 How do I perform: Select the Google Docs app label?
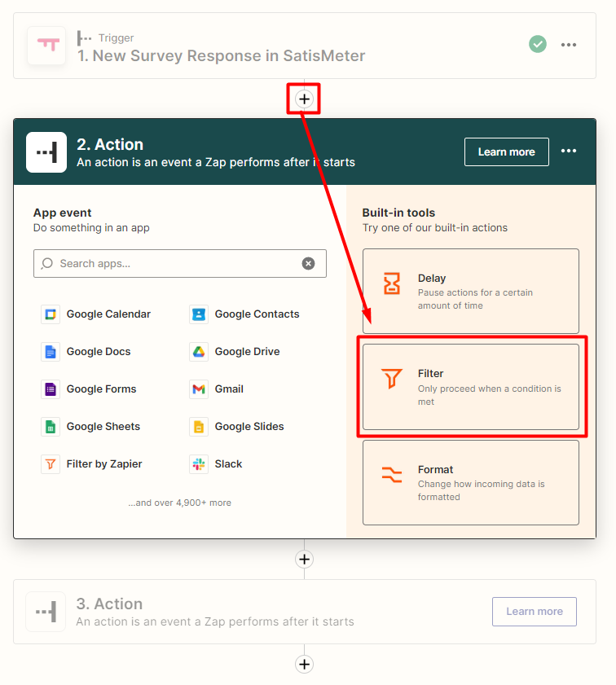[99, 352]
